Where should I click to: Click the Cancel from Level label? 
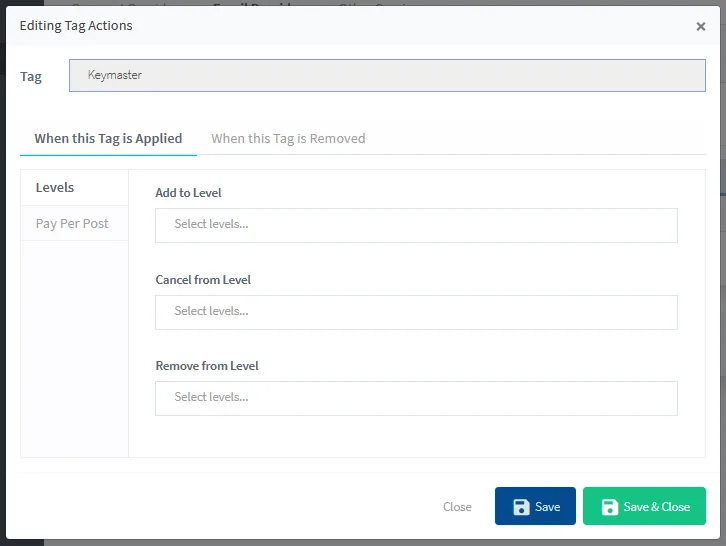203,280
